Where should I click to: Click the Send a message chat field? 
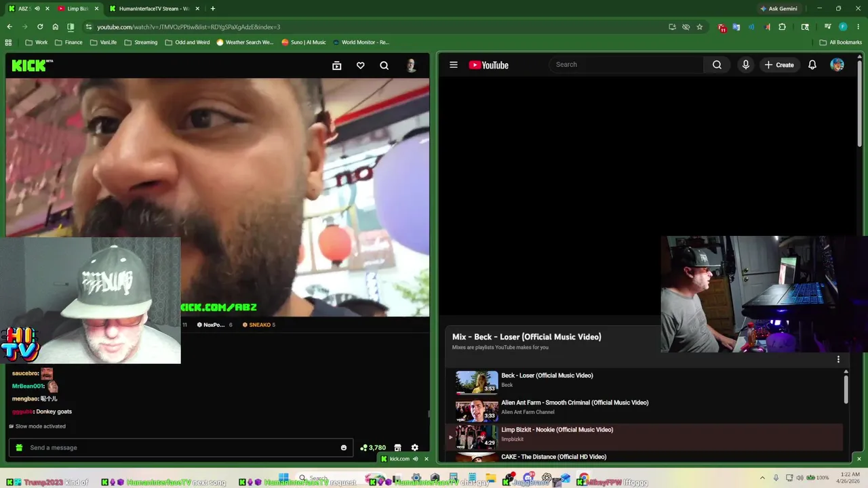(181, 447)
